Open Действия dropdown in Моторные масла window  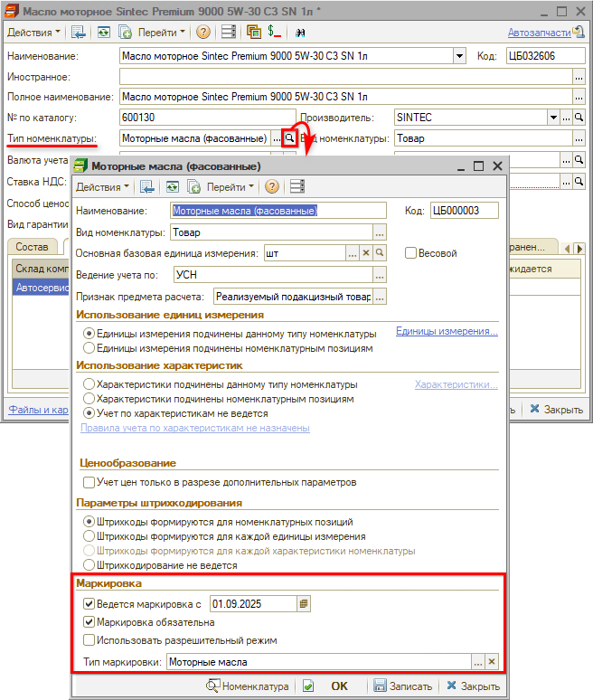(102, 187)
